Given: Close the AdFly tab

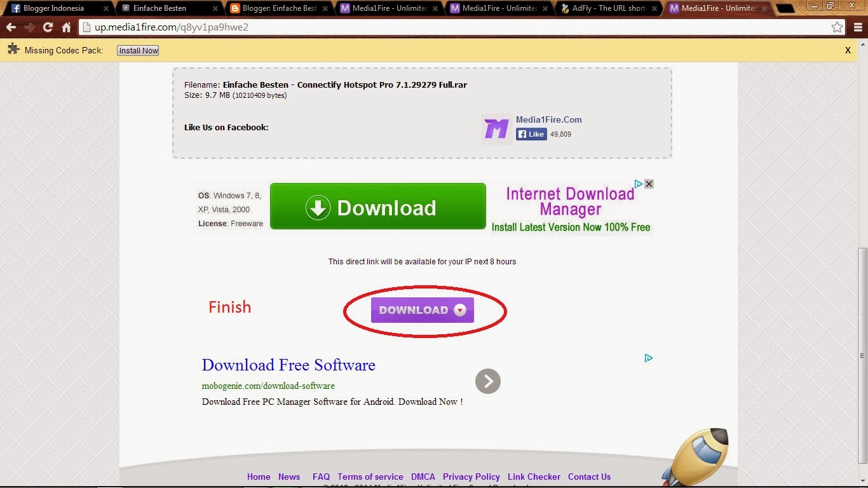Looking at the screenshot, I should pos(656,9).
